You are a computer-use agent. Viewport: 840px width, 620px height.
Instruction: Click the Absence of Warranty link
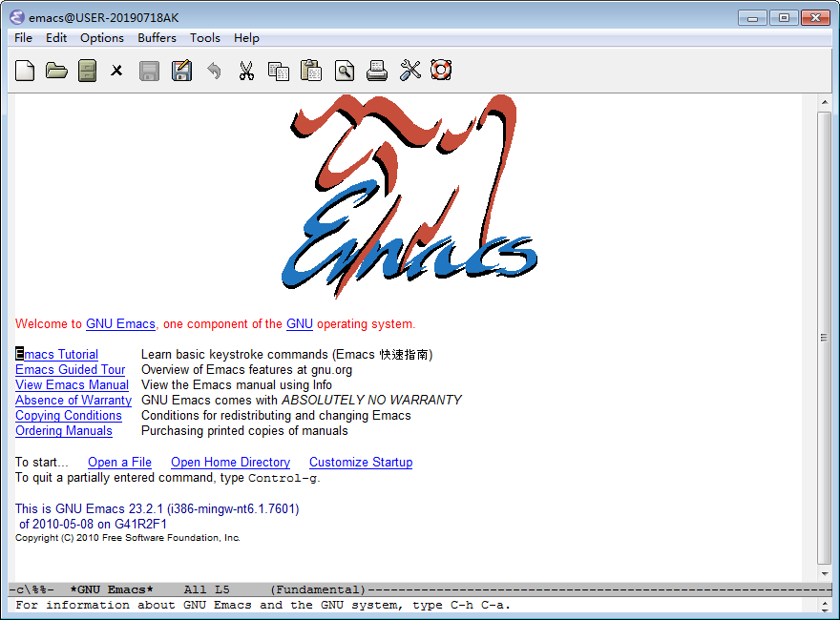[73, 400]
